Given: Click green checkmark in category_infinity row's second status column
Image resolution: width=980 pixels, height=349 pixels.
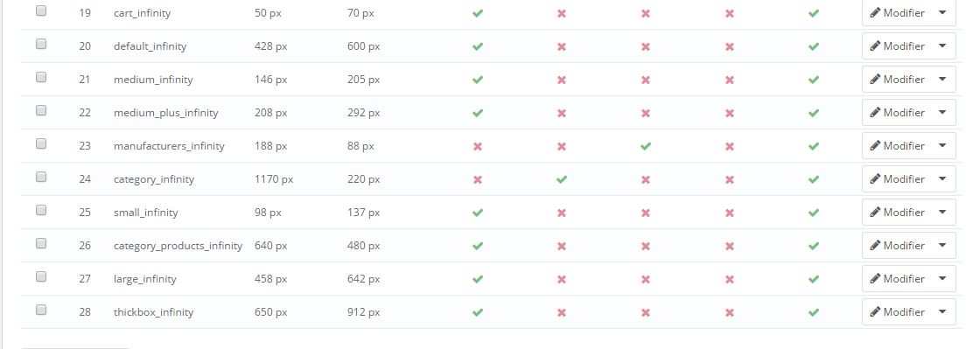Looking at the screenshot, I should click(x=562, y=179).
